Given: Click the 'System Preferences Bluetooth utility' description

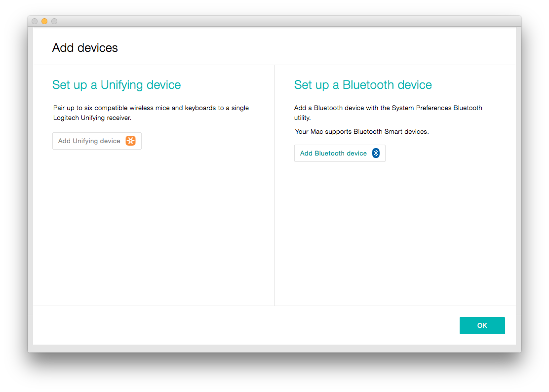Looking at the screenshot, I should pos(388,113).
